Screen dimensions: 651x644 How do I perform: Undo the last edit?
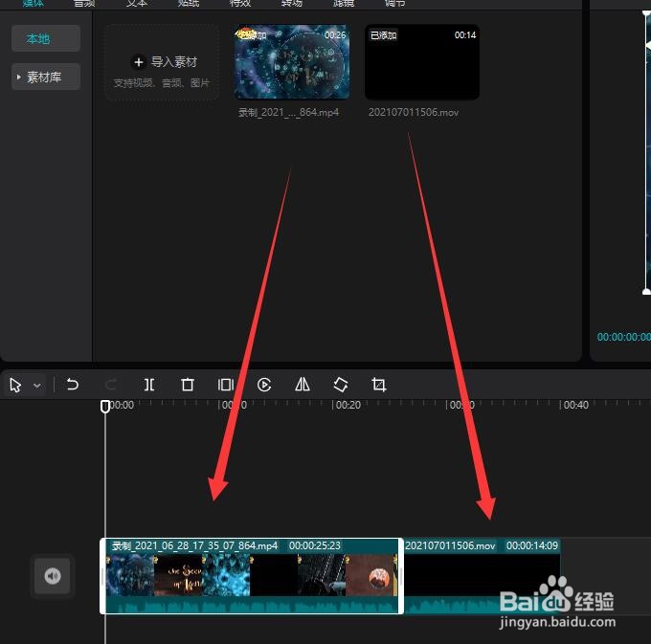pos(72,385)
